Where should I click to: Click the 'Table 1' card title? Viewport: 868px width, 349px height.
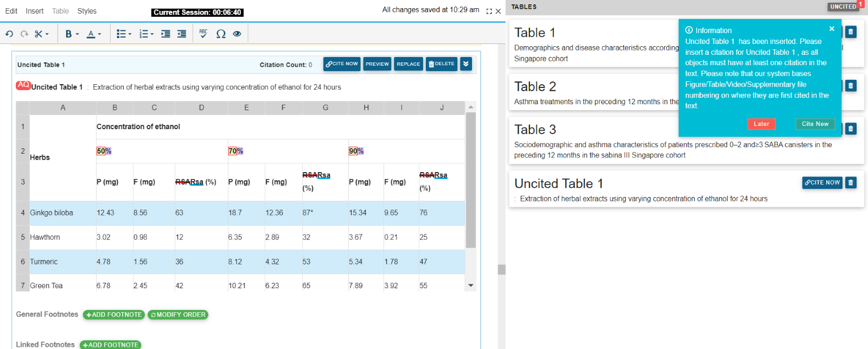coord(535,33)
